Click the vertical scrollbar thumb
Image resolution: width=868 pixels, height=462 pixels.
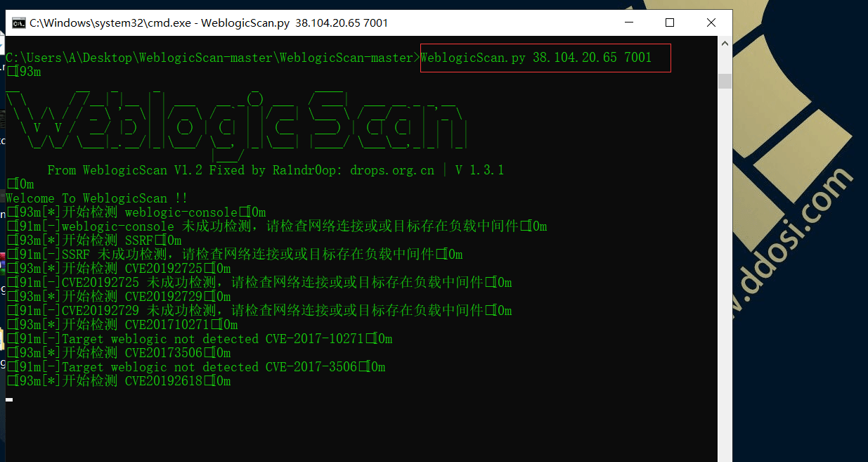click(725, 81)
